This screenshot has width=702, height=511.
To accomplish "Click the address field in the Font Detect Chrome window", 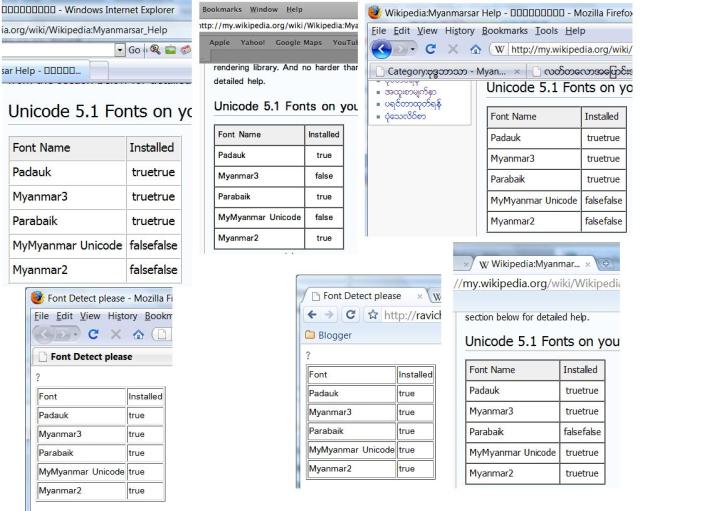I will click(403, 315).
